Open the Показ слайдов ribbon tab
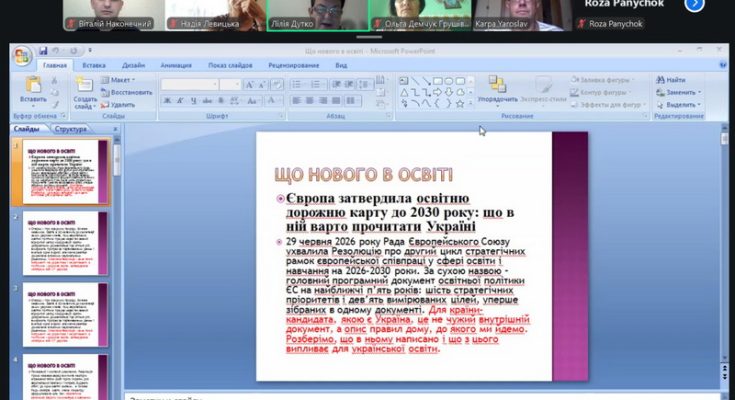Screen dimensions: 735x400 coord(230,66)
